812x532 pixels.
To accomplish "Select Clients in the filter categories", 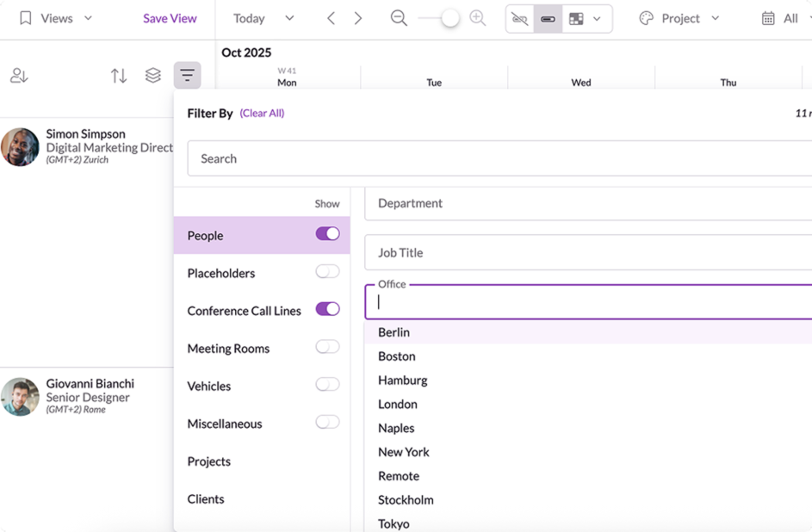I will click(x=205, y=498).
